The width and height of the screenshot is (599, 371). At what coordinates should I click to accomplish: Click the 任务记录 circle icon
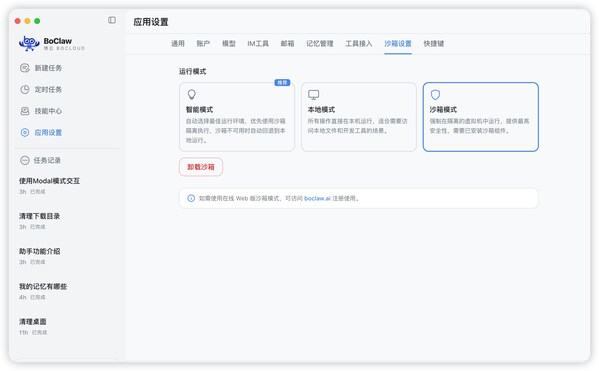point(25,160)
